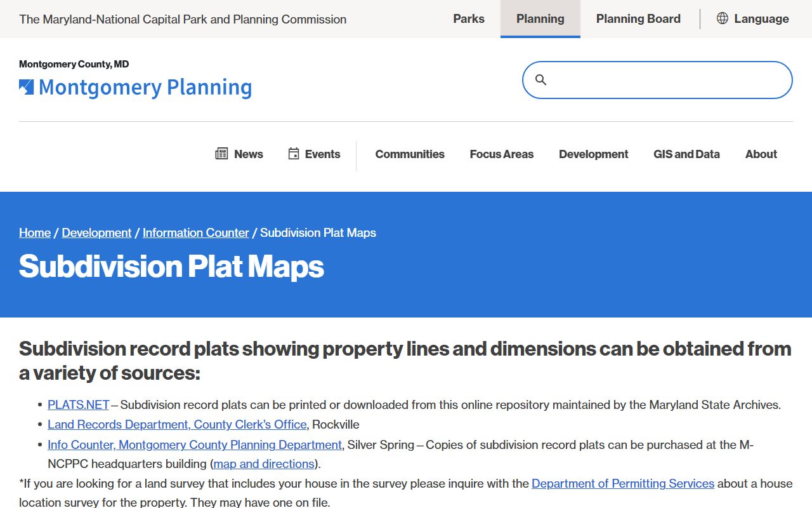Screen dimensions: 812x508
Task: Open the GIS and Data menu
Action: pos(687,154)
